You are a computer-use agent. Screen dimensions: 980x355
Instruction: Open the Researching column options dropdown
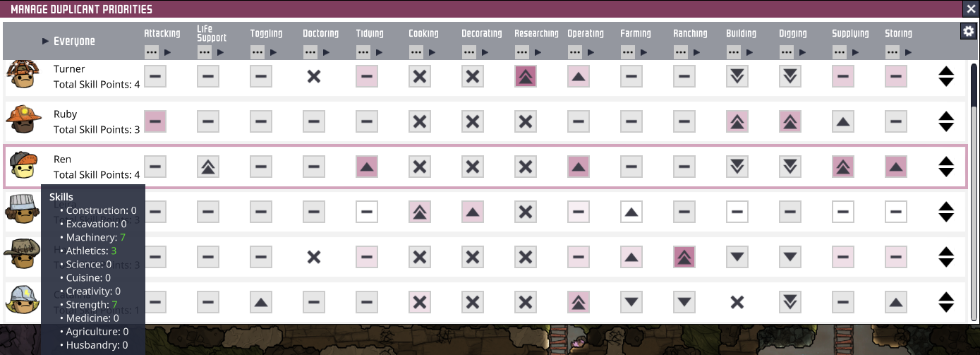point(522,52)
